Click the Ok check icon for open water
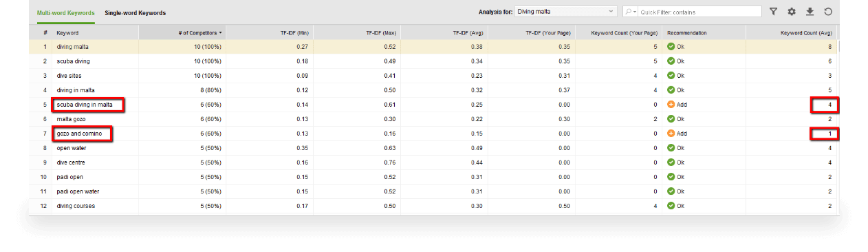The width and height of the screenshot is (868, 252). [671, 148]
